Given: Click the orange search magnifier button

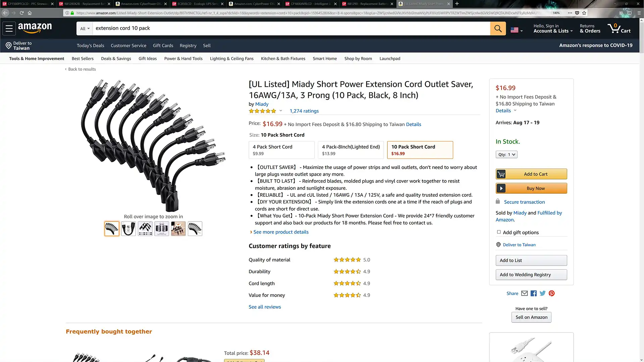Looking at the screenshot, I should (x=498, y=28).
